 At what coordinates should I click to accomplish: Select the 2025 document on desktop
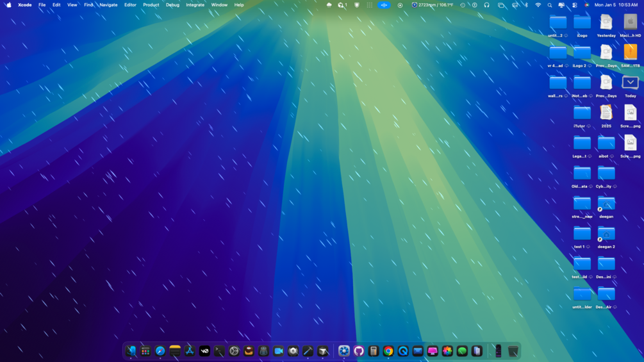(x=606, y=113)
